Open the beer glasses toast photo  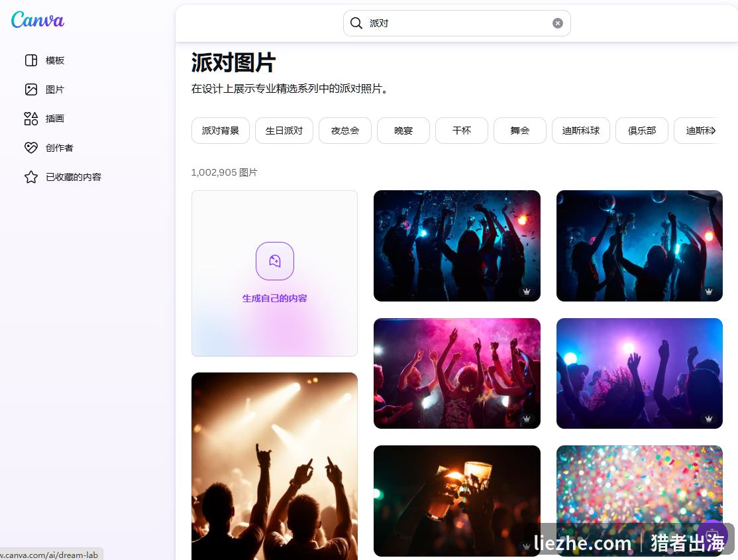[457, 501]
